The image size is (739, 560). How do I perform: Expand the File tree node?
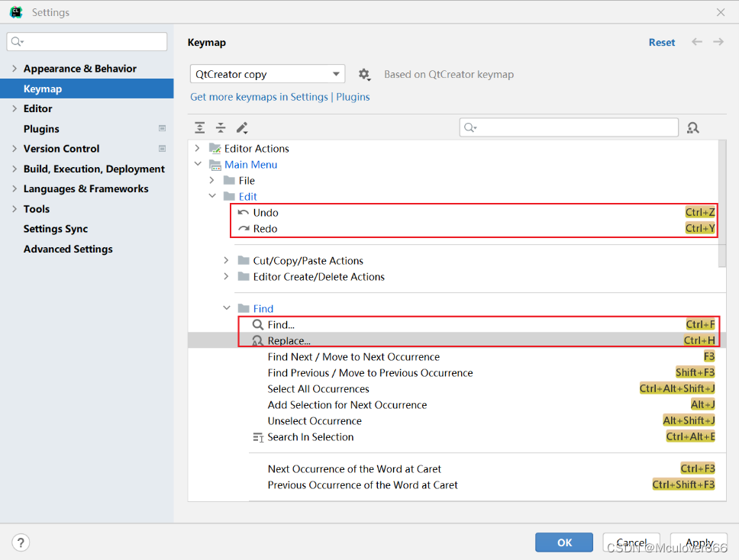point(211,180)
